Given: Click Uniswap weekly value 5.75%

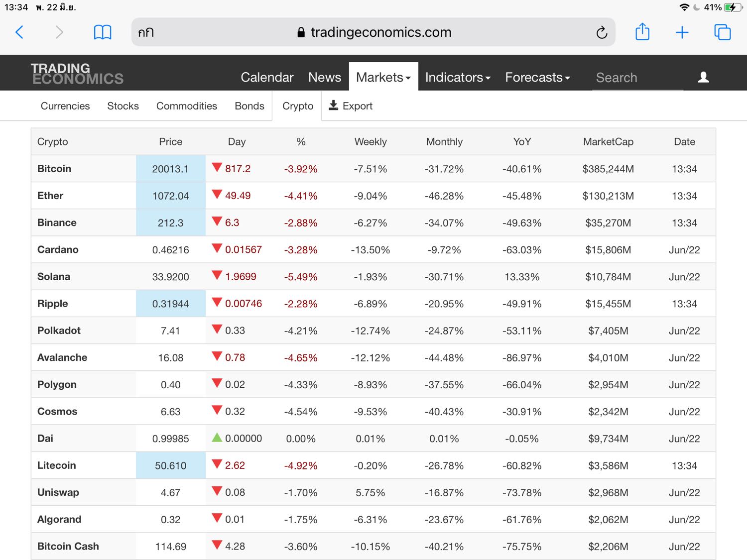Looking at the screenshot, I should pyautogui.click(x=371, y=492).
